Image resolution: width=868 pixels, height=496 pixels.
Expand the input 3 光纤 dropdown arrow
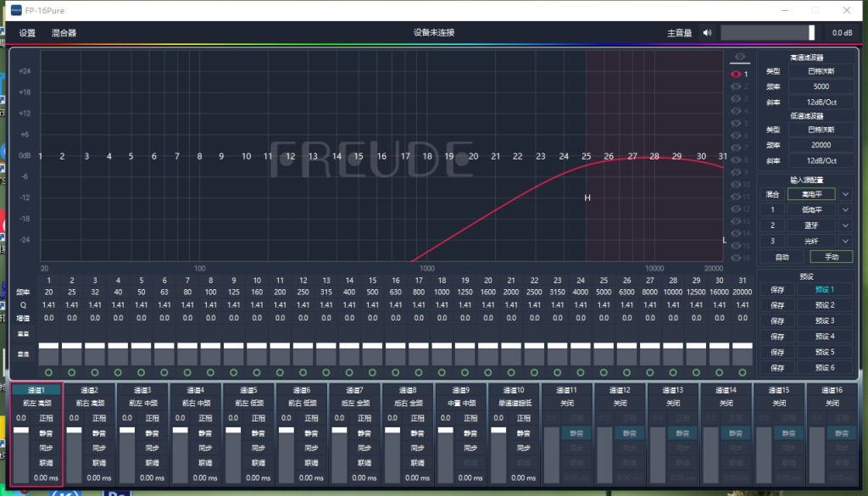(845, 242)
